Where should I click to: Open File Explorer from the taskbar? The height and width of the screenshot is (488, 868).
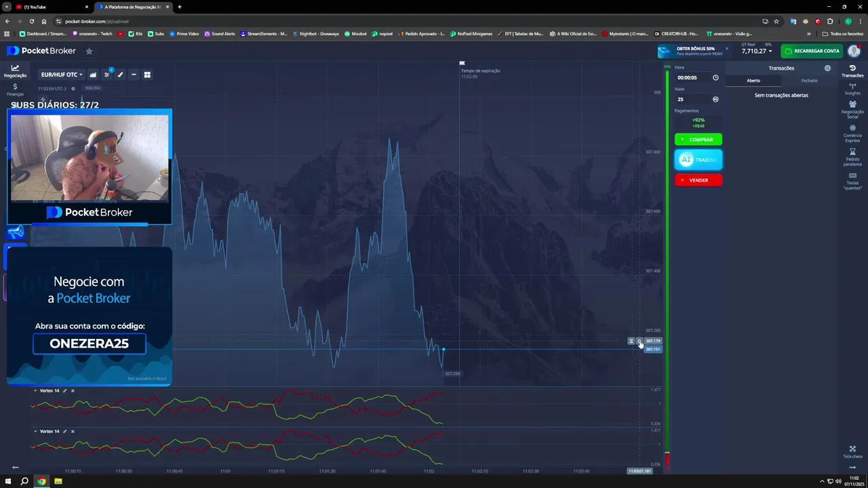(x=58, y=481)
